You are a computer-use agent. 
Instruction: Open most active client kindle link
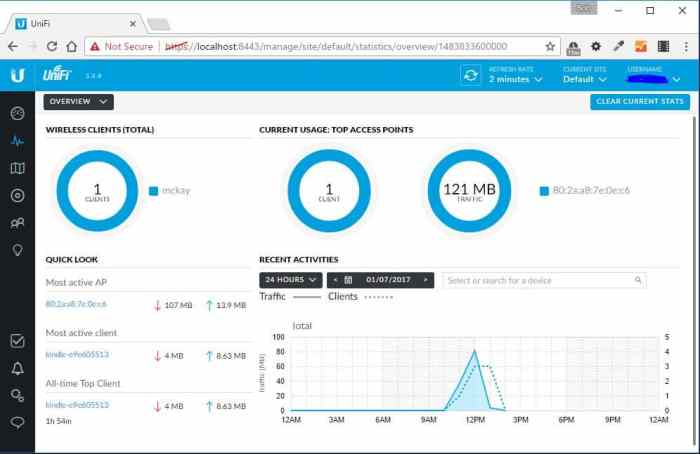77,354
